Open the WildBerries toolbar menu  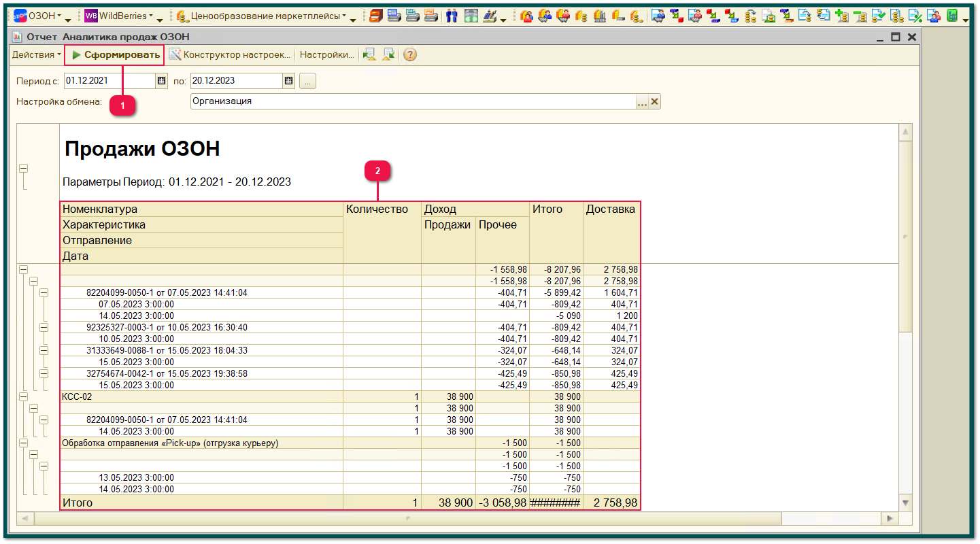(x=119, y=16)
